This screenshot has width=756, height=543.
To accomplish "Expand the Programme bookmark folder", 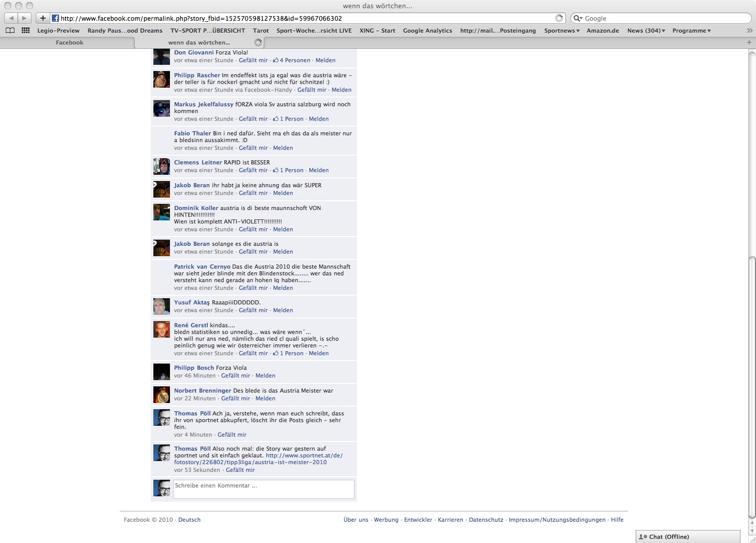I will coord(691,31).
